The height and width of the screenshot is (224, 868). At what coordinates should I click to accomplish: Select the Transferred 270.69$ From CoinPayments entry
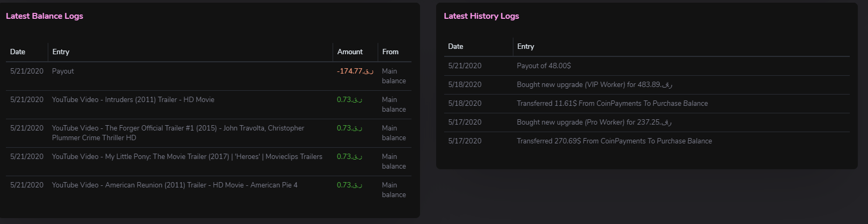coord(614,141)
